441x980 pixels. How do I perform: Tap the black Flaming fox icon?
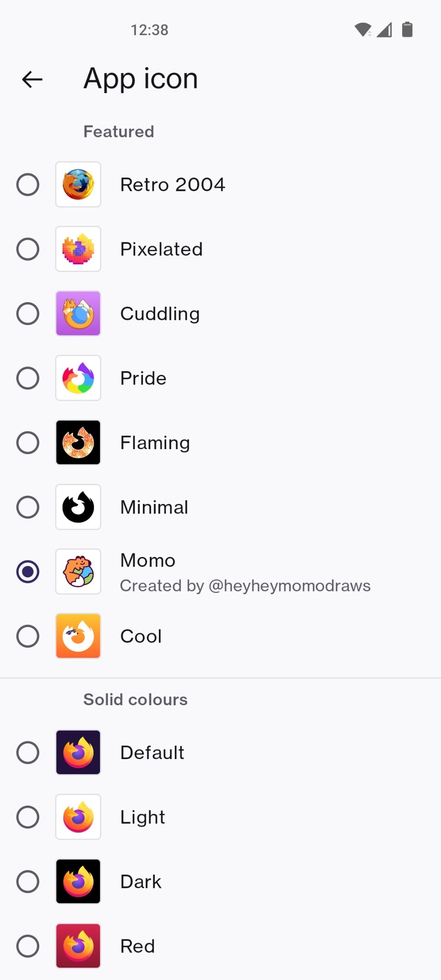[78, 443]
